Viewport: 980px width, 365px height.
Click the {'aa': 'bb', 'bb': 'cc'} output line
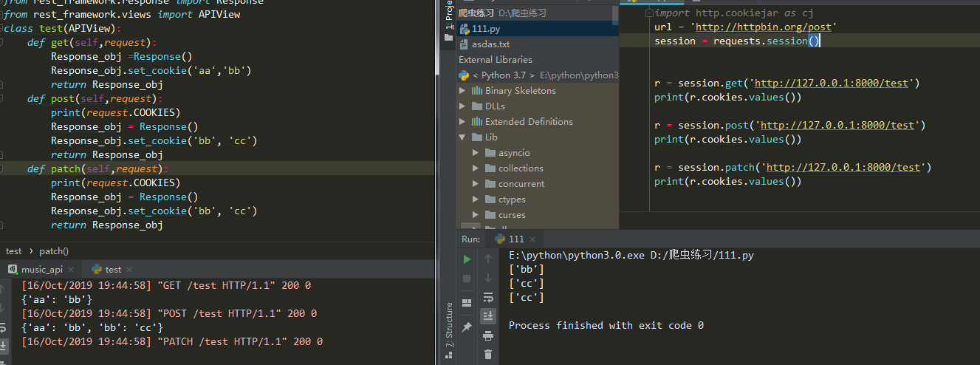pyautogui.click(x=92, y=328)
